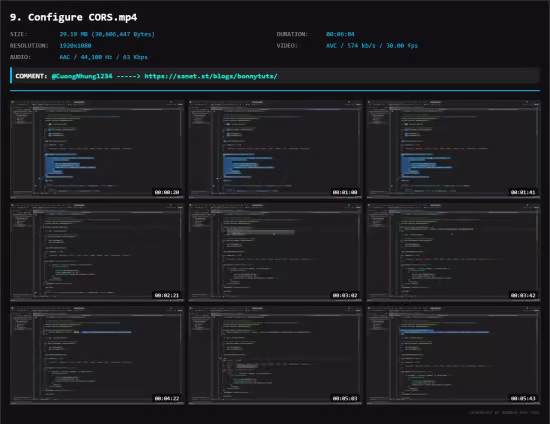Open the thumbnail stamped 00:01:41
Screen dimensions: 550x424
pyautogui.click(x=454, y=149)
